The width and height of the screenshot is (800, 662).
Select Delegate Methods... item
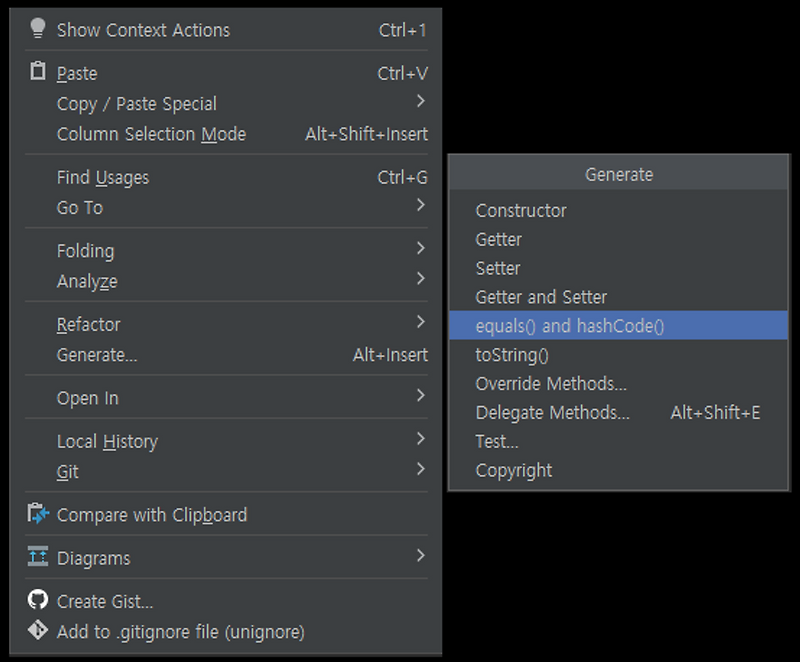click(x=618, y=412)
